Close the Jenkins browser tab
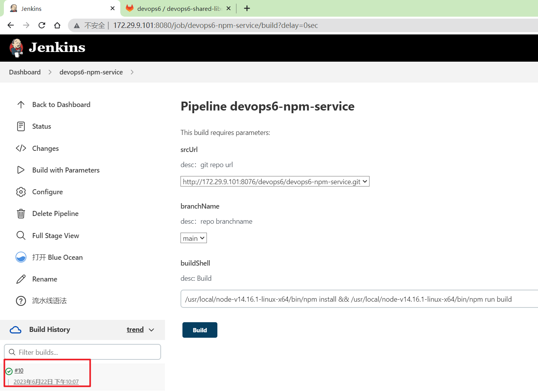The width and height of the screenshot is (538, 392). [x=113, y=8]
